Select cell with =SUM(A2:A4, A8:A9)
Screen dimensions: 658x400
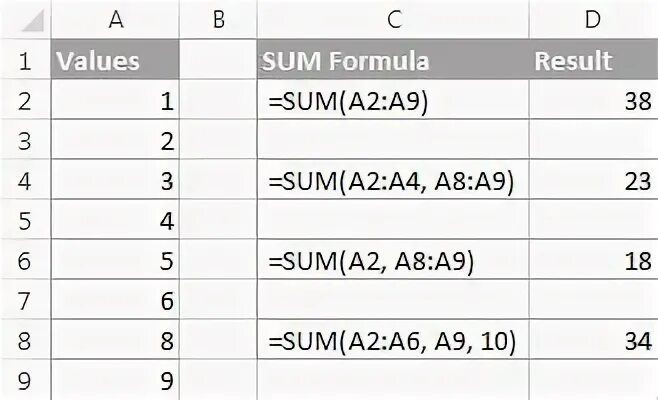(x=393, y=179)
